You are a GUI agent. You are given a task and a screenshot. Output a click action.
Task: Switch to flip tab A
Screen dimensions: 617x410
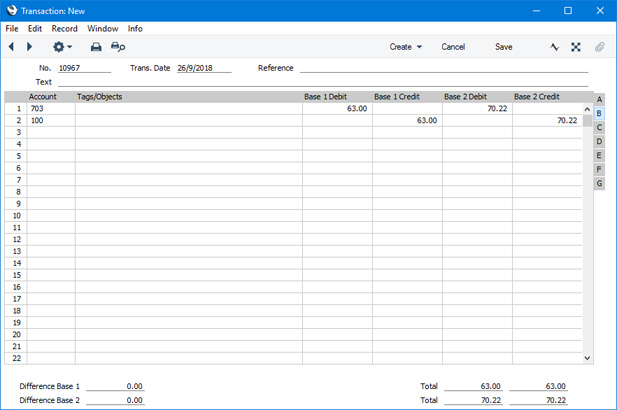tap(599, 99)
